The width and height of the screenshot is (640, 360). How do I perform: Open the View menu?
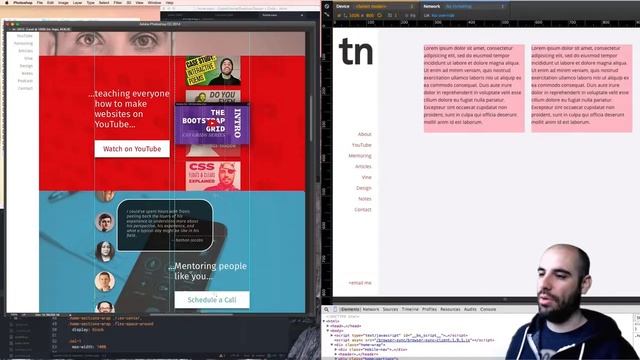pyautogui.click(x=139, y=2)
